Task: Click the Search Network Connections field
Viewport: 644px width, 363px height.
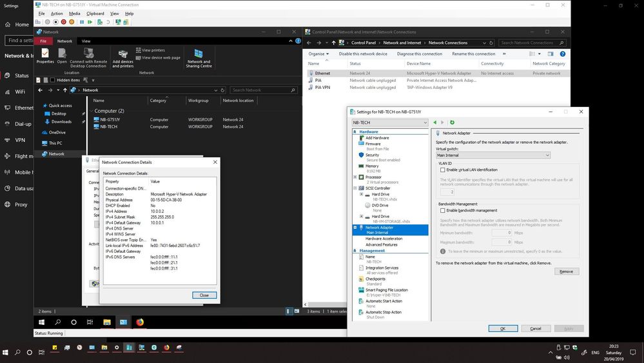Action: pos(532,43)
